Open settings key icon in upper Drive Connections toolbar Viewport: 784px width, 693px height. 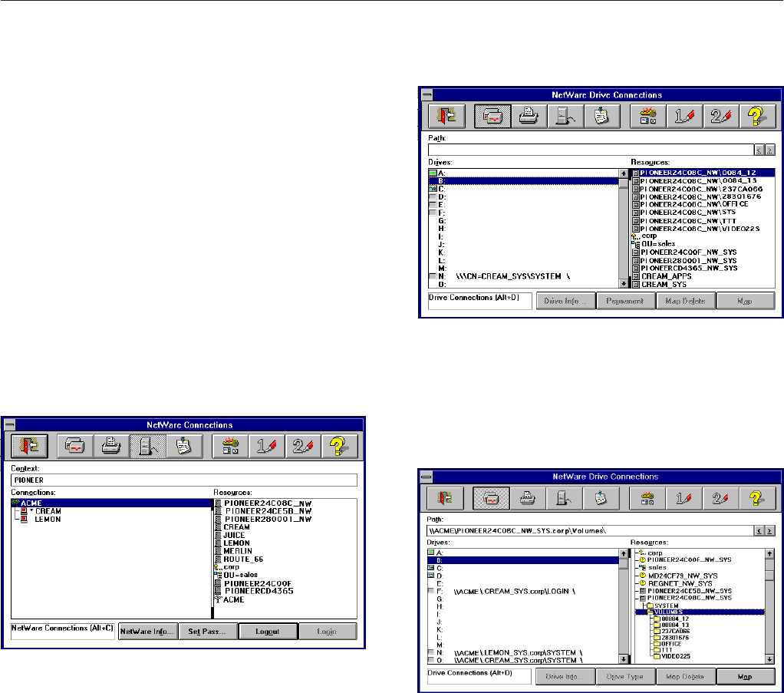click(x=648, y=116)
